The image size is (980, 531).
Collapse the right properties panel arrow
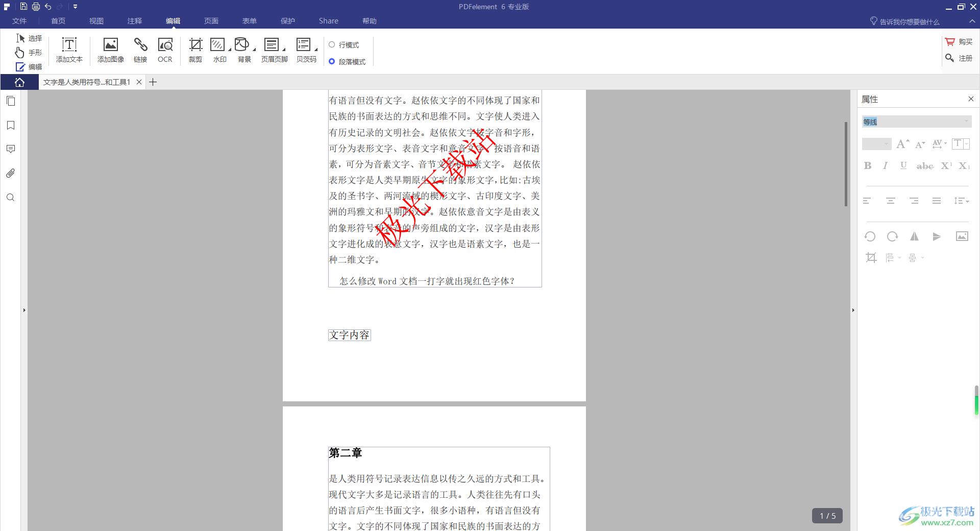click(x=853, y=310)
